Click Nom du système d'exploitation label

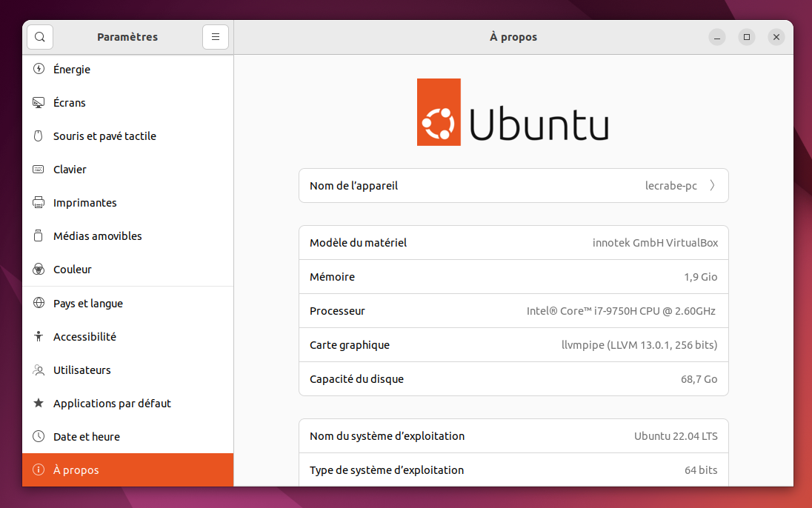tap(387, 436)
